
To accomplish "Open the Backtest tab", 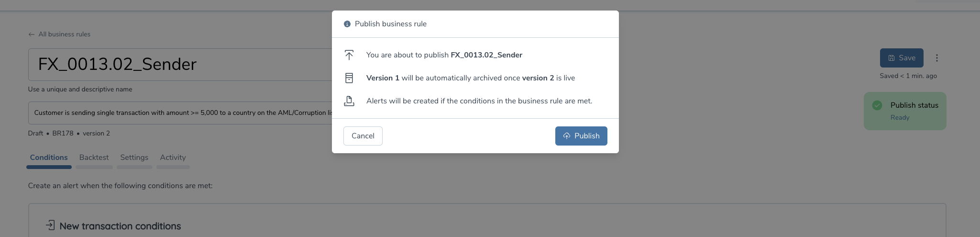I will (x=94, y=158).
